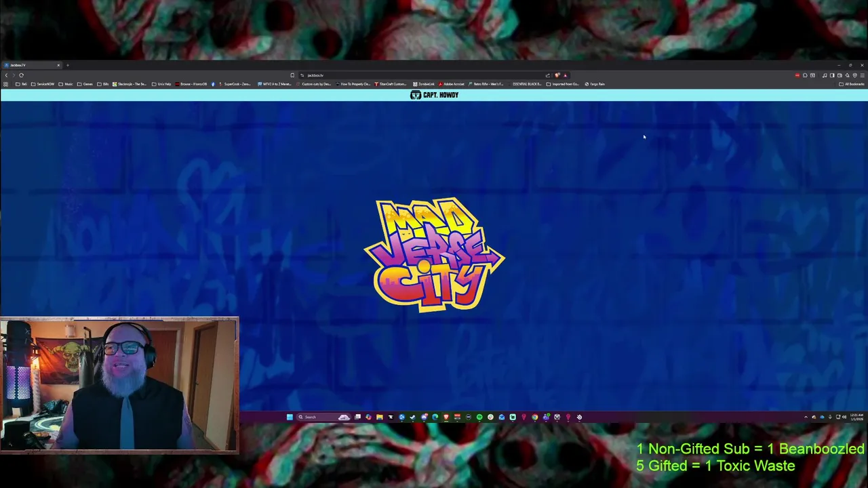Open the Brave main menu hamburger
The width and height of the screenshot is (868, 488).
(x=862, y=75)
